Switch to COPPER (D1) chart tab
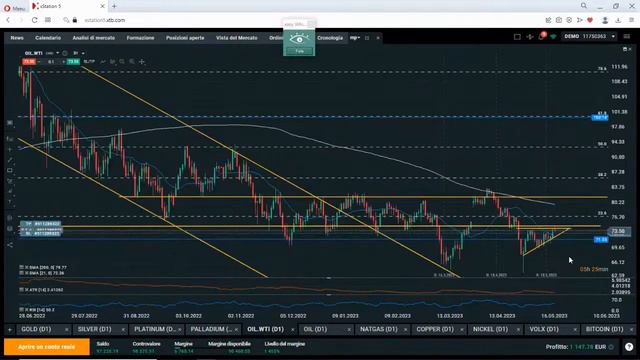 [435, 329]
